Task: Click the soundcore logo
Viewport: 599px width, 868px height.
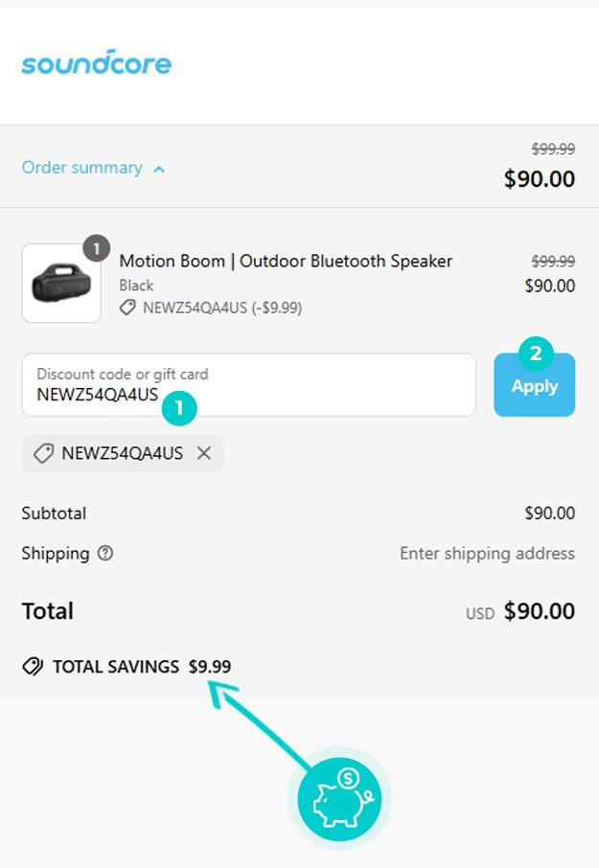Action: [x=97, y=62]
